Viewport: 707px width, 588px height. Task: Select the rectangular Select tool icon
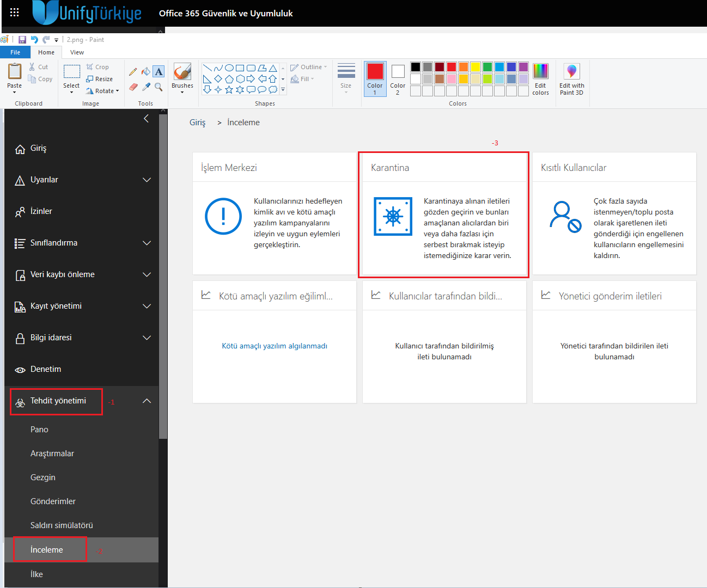tap(71, 72)
